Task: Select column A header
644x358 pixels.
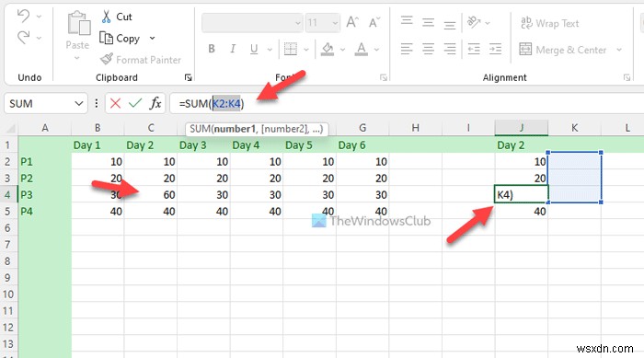Action: click(45, 128)
